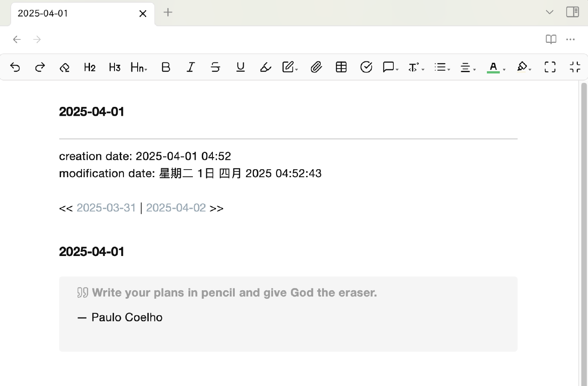Toggle bold formatting
This screenshot has width=588, height=386.
click(166, 67)
